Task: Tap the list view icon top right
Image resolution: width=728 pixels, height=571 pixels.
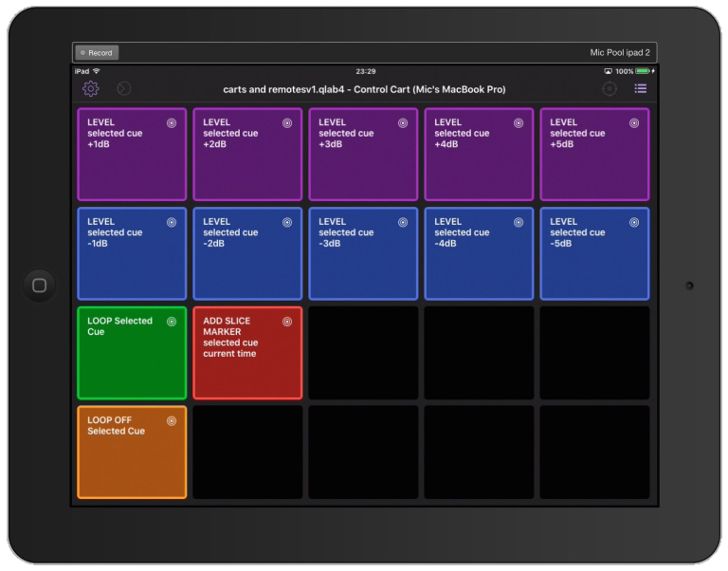Action: (641, 89)
